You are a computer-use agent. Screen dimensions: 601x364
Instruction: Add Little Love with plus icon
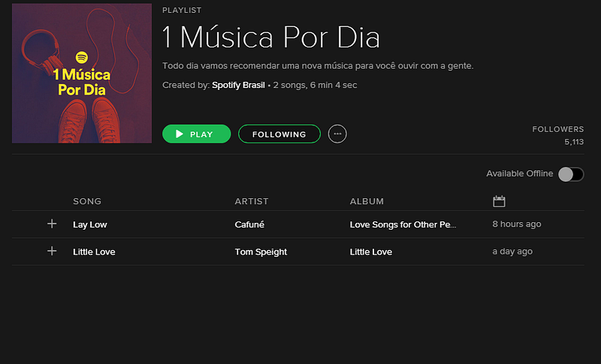point(52,251)
